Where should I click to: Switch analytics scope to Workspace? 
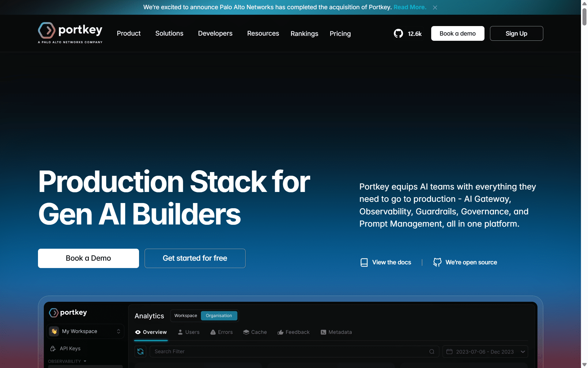tap(186, 316)
